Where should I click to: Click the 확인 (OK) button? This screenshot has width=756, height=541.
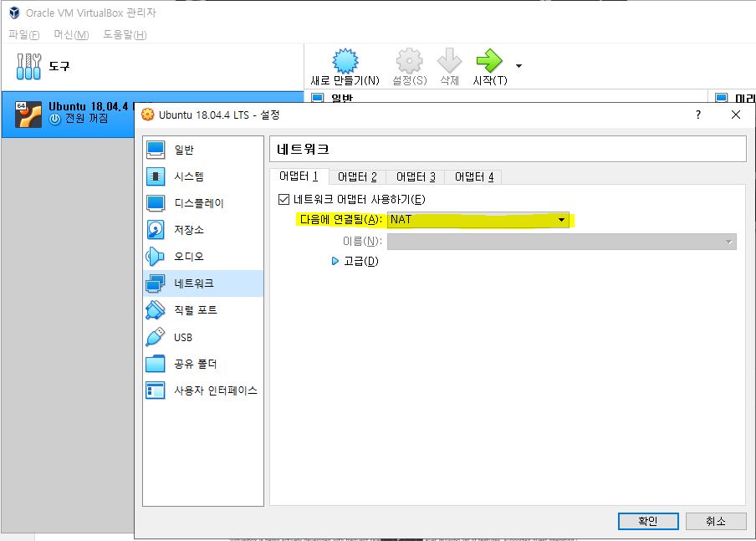(648, 521)
